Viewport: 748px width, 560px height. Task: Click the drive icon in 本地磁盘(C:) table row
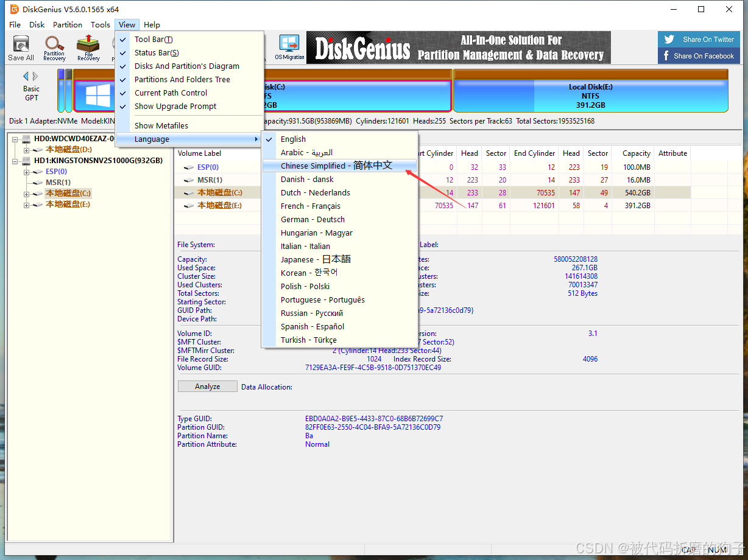coord(189,193)
